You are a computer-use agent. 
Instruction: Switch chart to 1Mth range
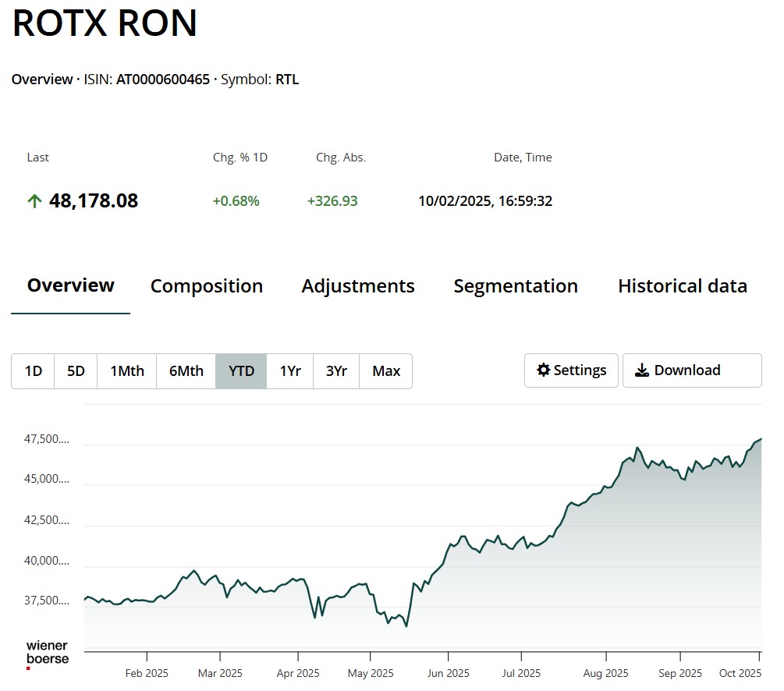point(127,371)
